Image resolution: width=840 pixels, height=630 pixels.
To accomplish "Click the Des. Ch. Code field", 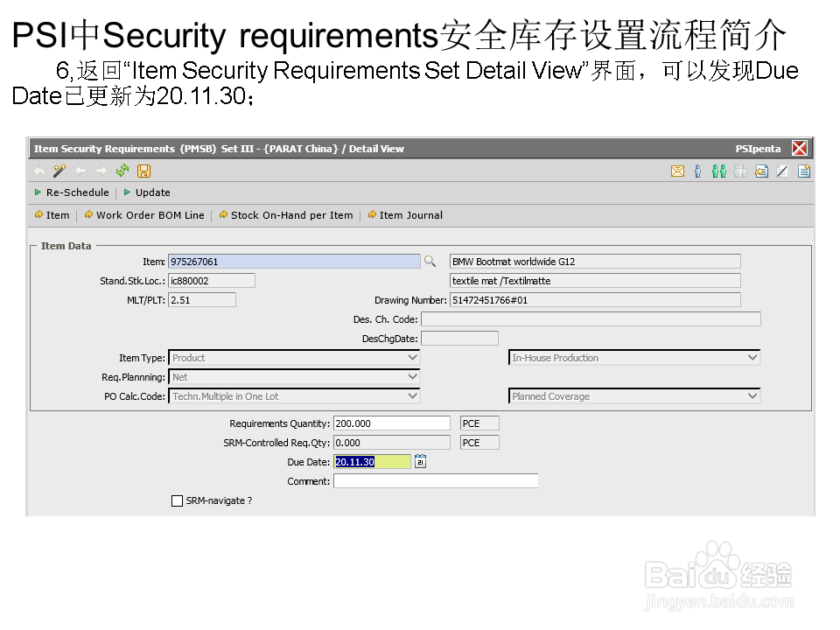I will [591, 319].
